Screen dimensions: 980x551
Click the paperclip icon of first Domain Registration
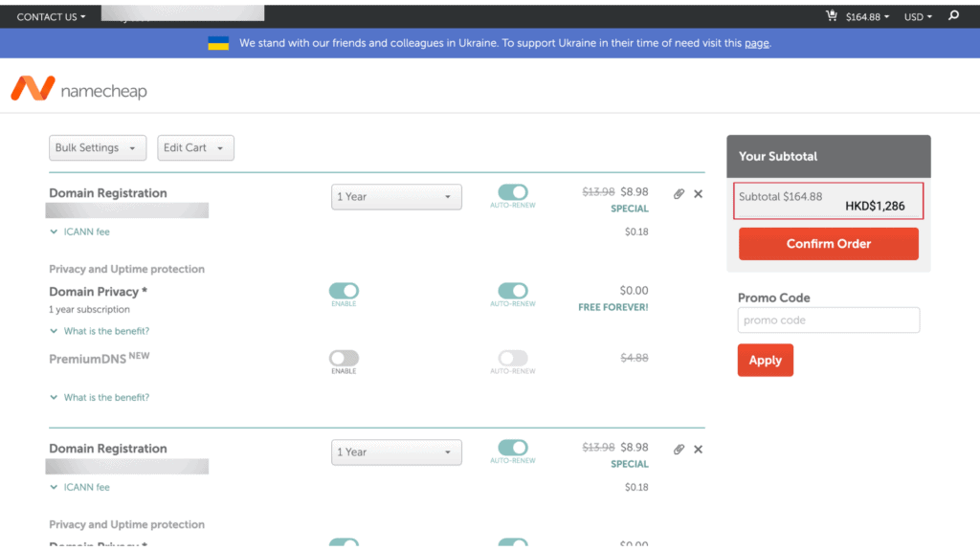(x=679, y=193)
